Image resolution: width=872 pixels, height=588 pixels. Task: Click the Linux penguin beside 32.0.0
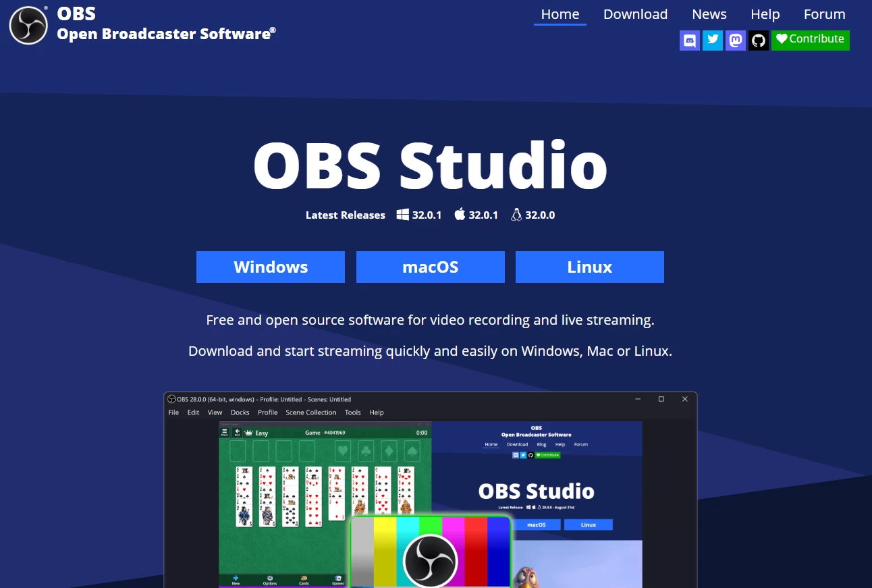(516, 214)
